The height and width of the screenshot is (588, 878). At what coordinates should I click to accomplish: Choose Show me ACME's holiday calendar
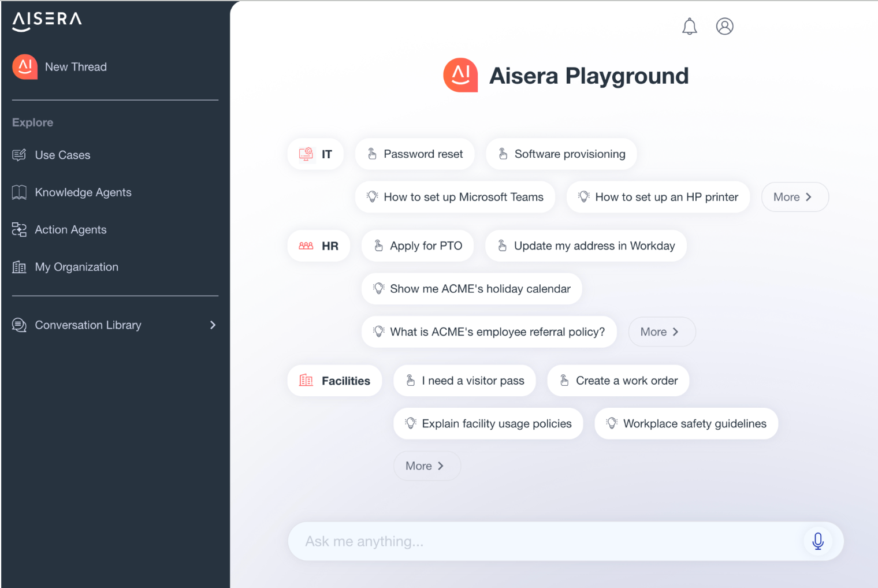coord(471,289)
